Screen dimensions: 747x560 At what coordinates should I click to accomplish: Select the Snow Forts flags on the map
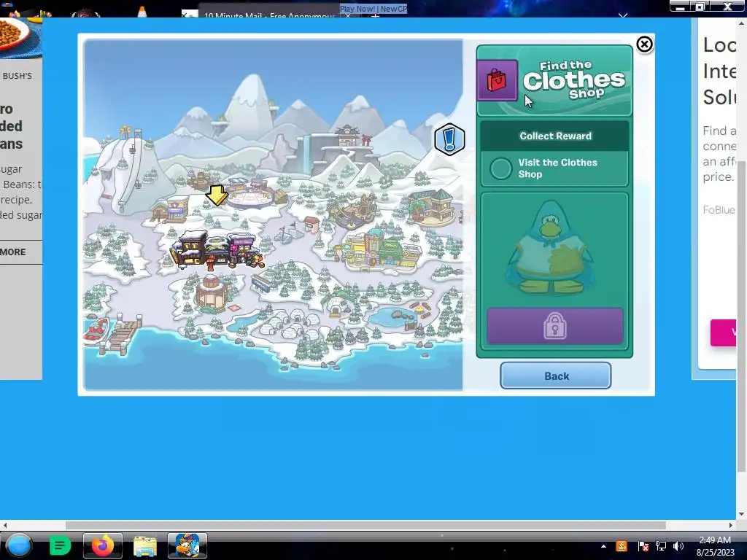pos(289,233)
